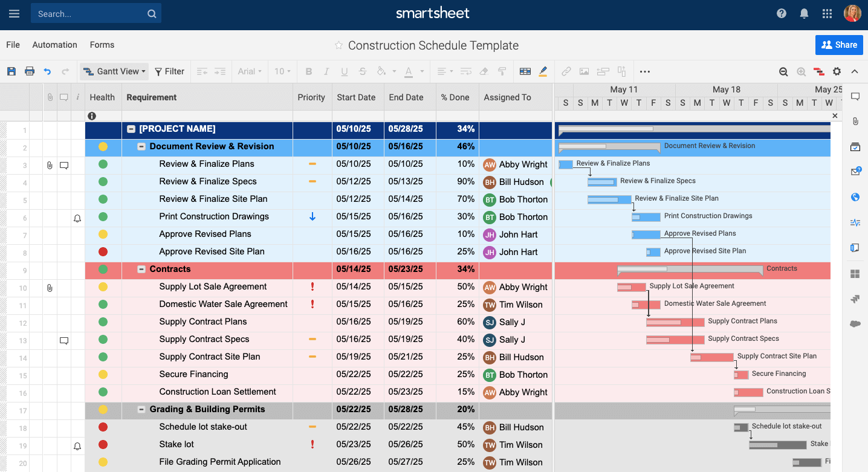Open the globe Publish icon

point(855,197)
